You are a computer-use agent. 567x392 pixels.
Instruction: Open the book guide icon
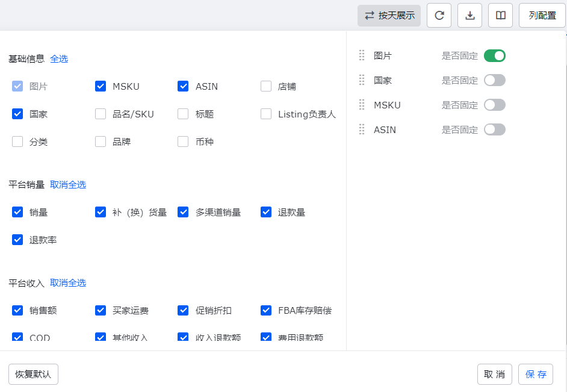[500, 16]
